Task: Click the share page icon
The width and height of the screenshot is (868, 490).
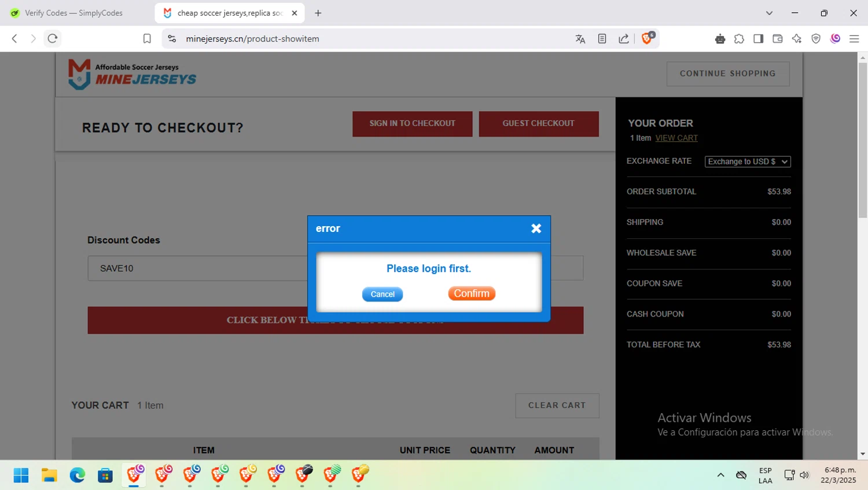Action: click(624, 39)
